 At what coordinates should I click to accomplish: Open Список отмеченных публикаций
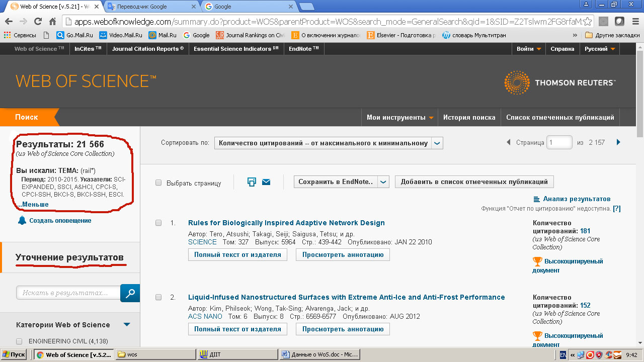(x=560, y=117)
